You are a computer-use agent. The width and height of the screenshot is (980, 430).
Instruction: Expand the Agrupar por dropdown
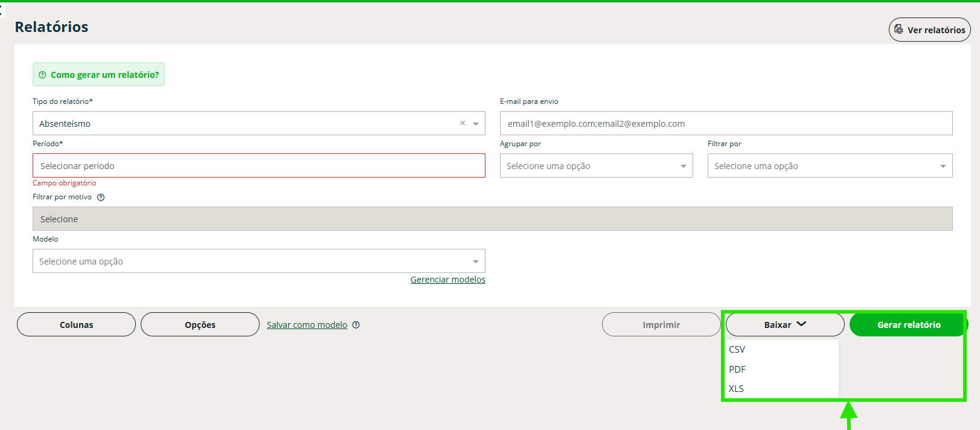point(597,165)
